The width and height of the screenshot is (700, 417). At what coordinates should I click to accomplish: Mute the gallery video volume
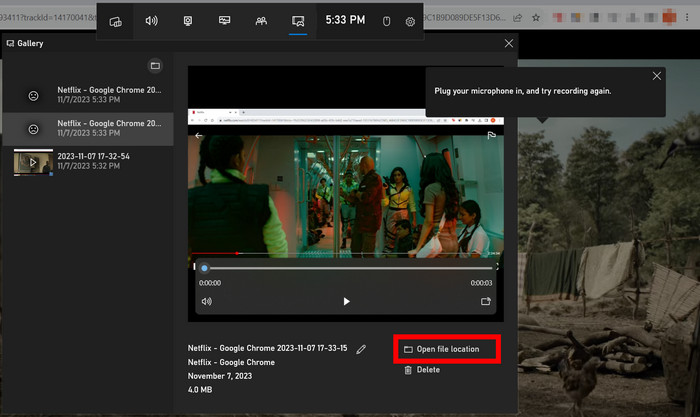207,301
